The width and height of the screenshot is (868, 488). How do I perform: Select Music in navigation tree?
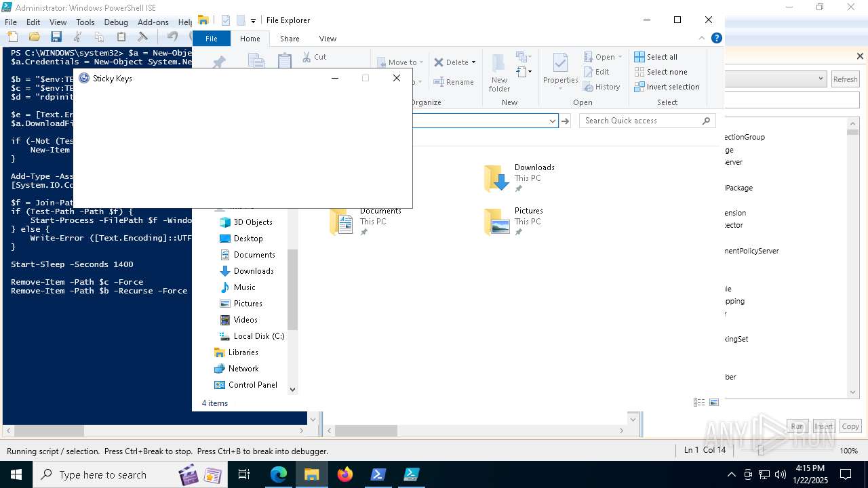coord(237,287)
